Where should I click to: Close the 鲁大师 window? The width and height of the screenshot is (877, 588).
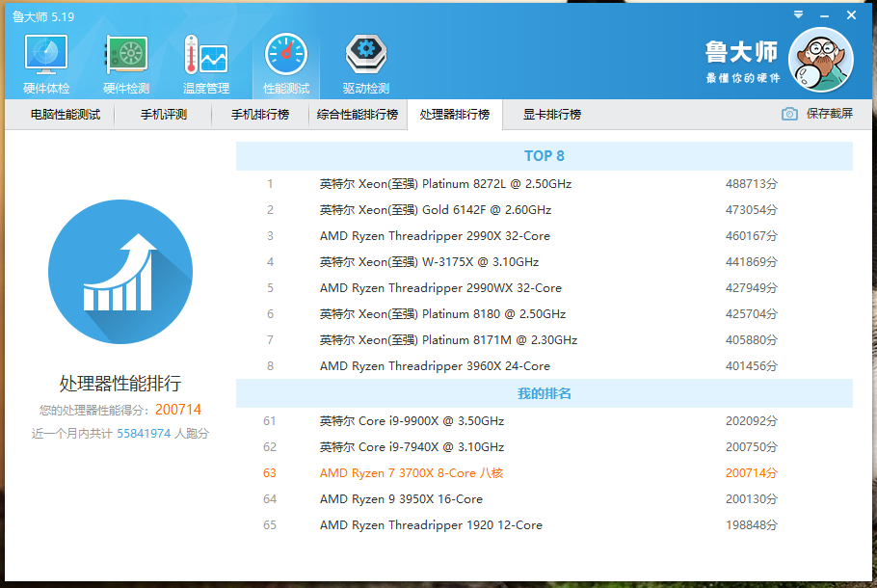851,15
